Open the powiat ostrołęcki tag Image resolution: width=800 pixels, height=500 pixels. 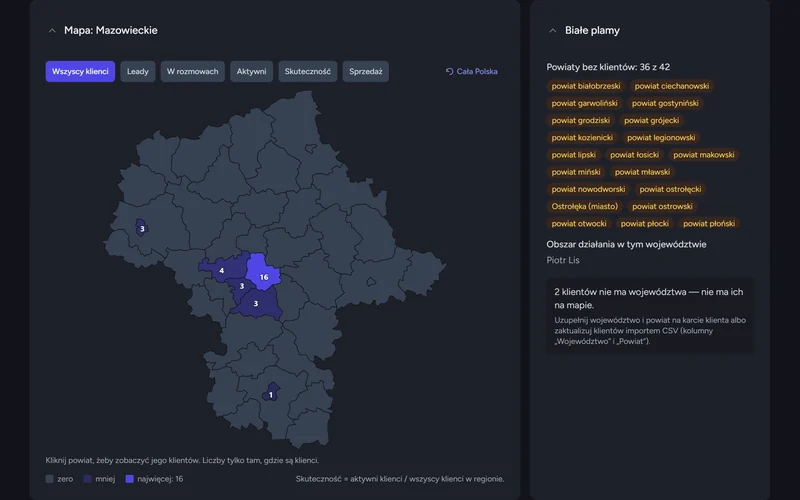click(x=670, y=189)
